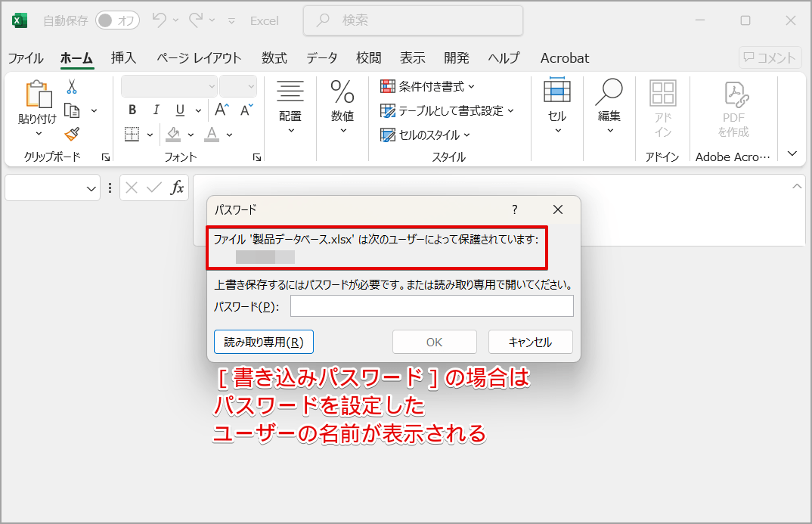The width and height of the screenshot is (812, 524).
Task: Switch to the ページ レイアウト tab
Action: point(199,58)
